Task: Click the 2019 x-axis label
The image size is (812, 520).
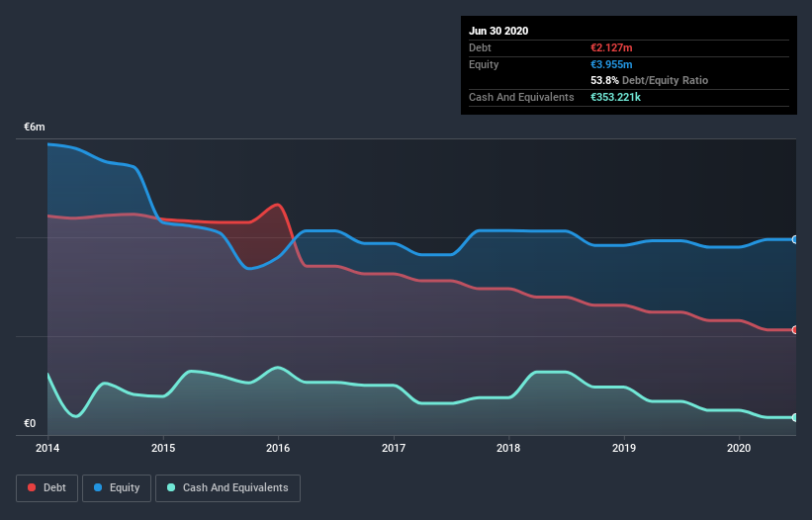Action: 624,448
